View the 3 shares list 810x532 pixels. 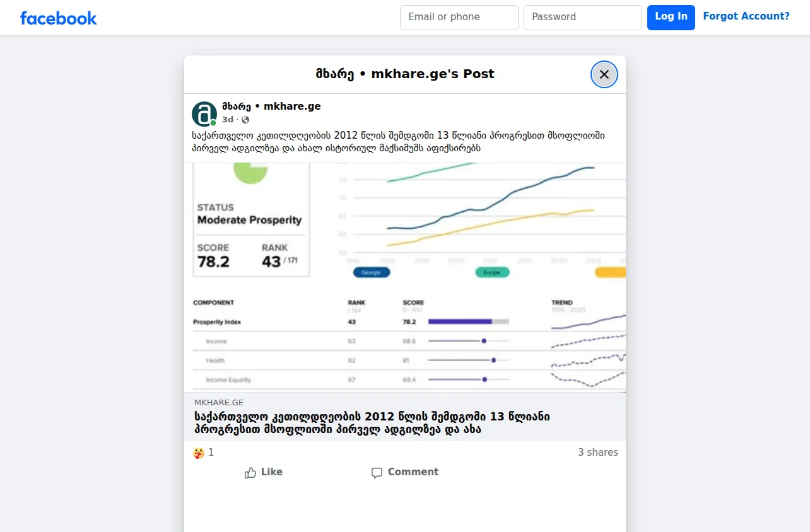[598, 453]
